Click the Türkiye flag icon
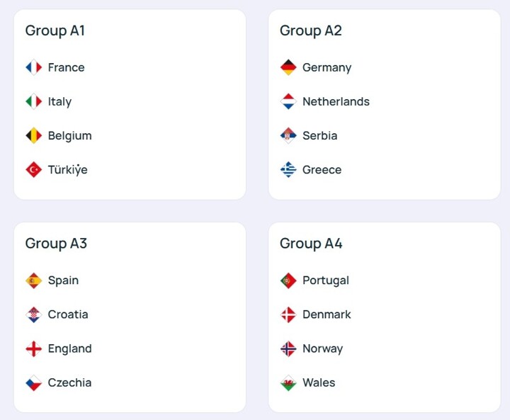Viewport: 510px width, 420px height. tap(33, 170)
